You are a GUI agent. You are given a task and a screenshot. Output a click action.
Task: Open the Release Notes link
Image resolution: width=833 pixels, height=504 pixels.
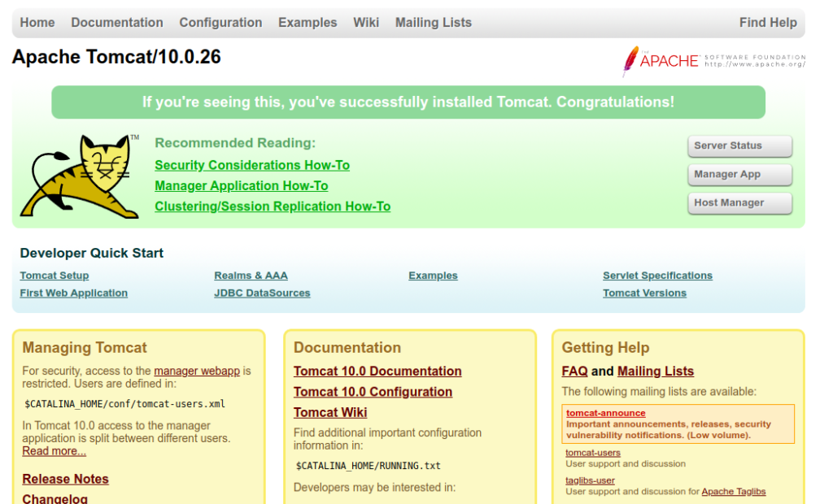pyautogui.click(x=65, y=479)
